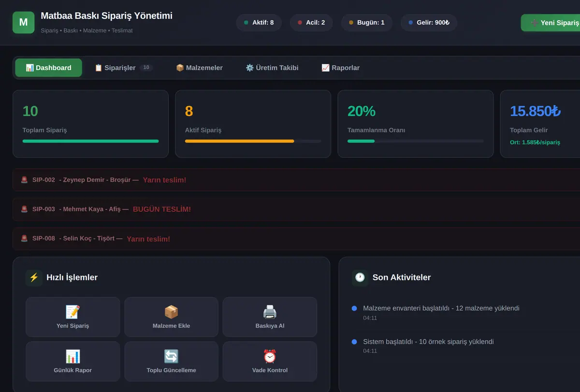Click the Ort: 1.585₺/sipariş average text
Image resolution: width=580 pixels, height=392 pixels.
click(535, 143)
